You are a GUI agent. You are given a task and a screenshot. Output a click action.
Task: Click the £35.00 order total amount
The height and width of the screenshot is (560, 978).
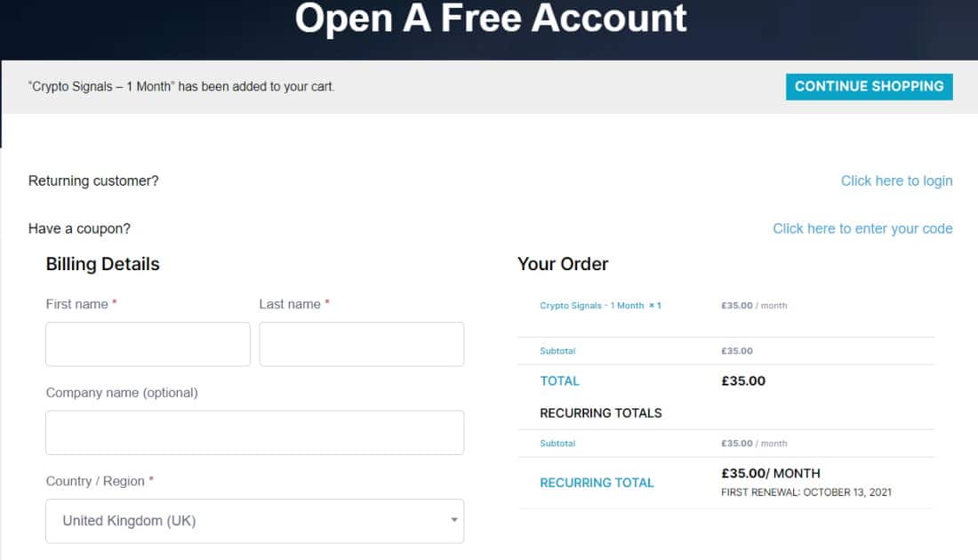743,381
